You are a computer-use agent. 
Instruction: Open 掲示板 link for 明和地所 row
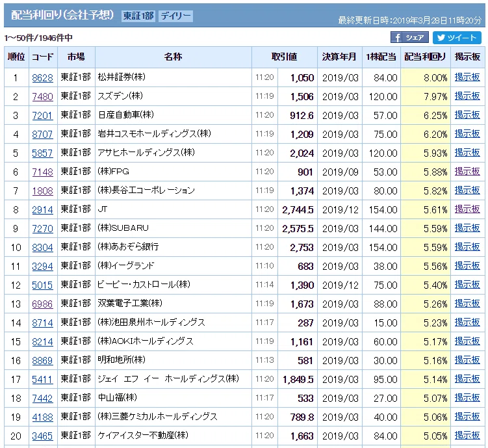pos(467,360)
